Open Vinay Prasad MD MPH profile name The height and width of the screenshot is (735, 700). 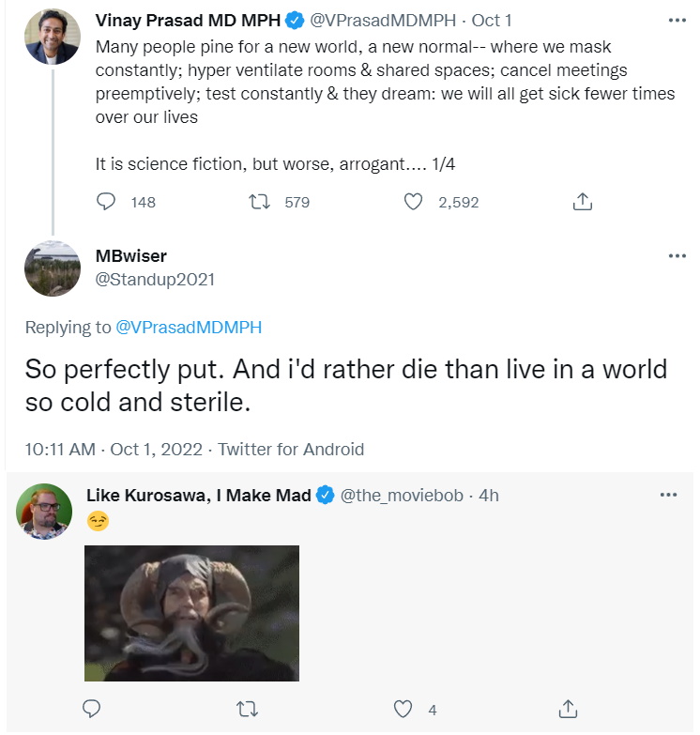point(188,21)
